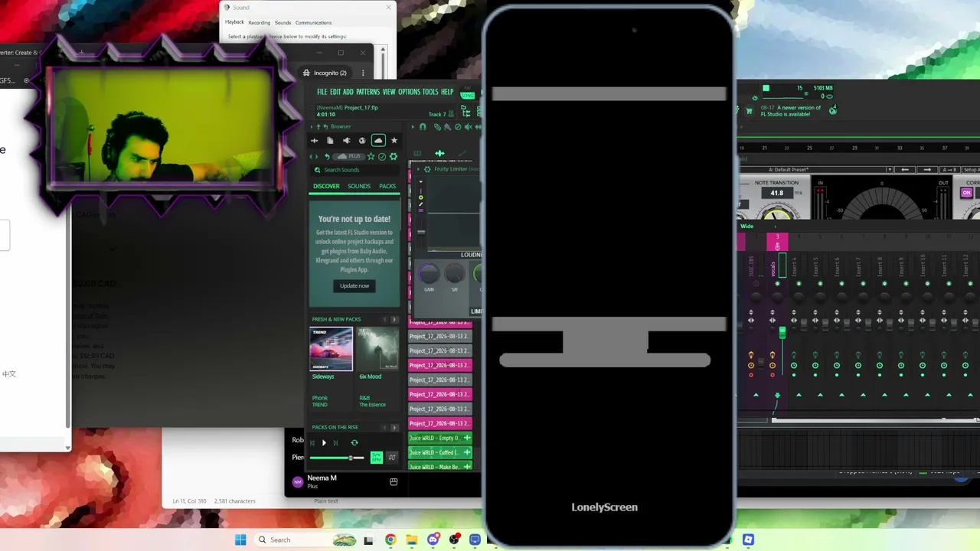Mute the Insert 5 mixer track
The image size is (980, 551).
click(820, 284)
